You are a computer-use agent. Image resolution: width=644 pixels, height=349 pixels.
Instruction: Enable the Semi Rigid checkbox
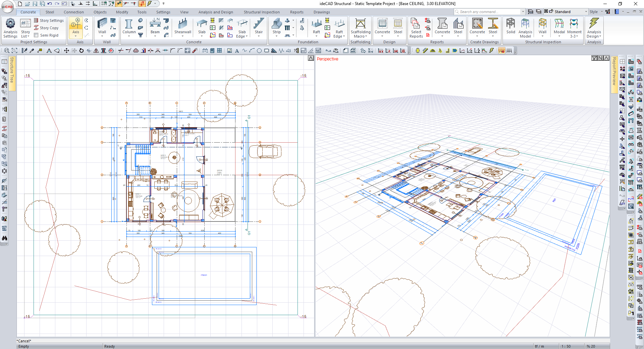(x=36, y=35)
